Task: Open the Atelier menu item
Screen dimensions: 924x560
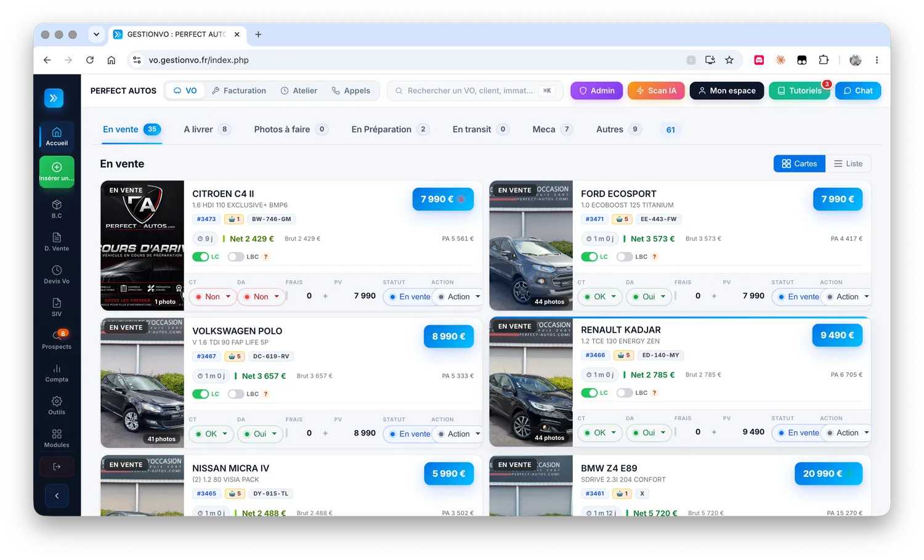Action: click(x=299, y=91)
